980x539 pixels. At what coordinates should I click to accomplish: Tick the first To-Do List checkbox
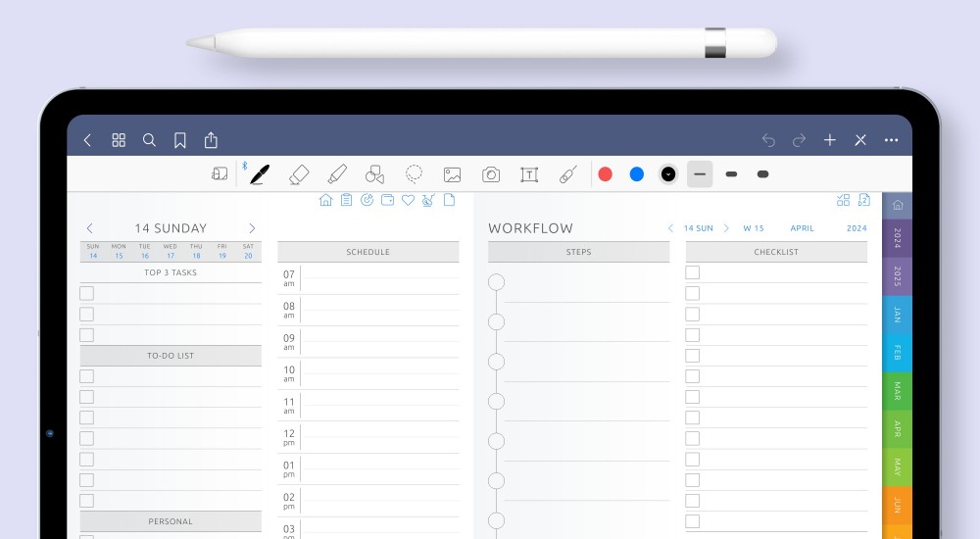click(87, 376)
